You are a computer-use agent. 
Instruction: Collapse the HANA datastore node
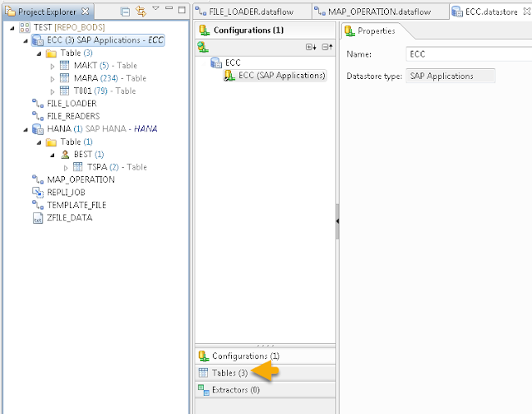click(26, 130)
